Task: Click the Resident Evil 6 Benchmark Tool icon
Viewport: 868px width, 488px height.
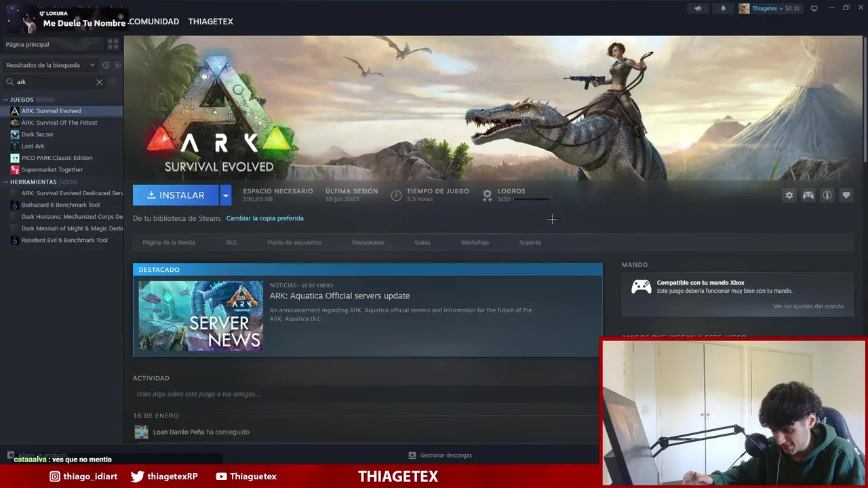Action: click(15, 240)
